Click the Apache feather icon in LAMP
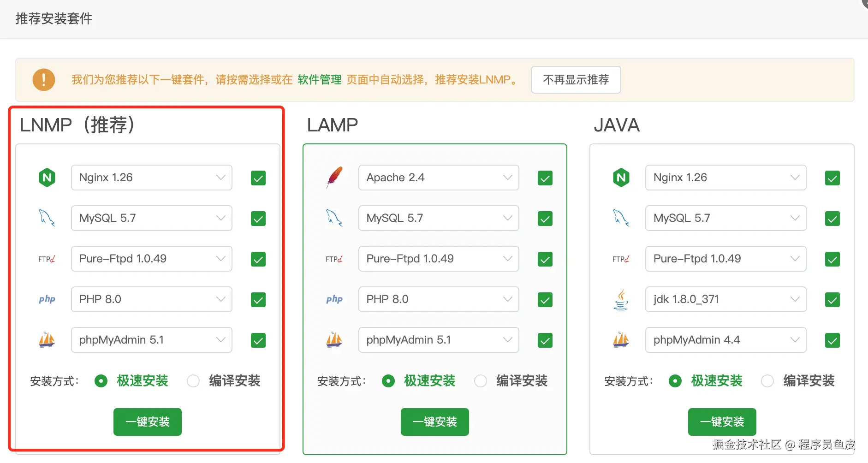Viewport: 868px width, 463px height. (334, 178)
